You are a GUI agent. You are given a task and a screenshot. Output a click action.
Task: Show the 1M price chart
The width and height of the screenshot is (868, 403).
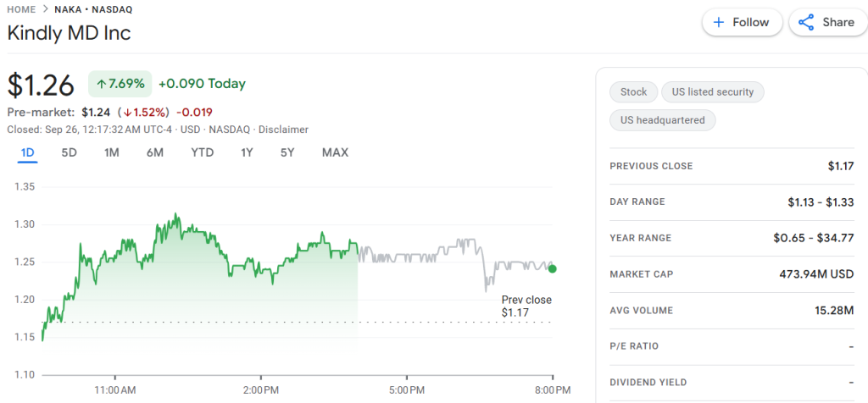click(112, 153)
